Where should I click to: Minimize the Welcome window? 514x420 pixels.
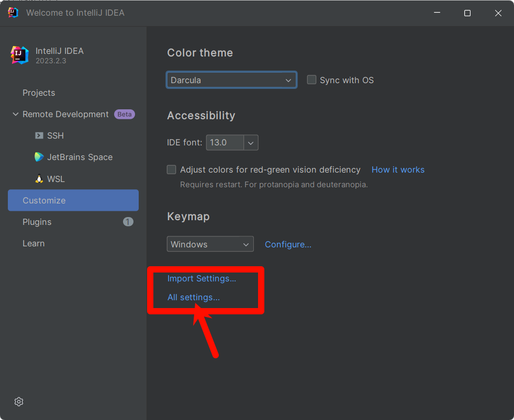click(x=437, y=13)
